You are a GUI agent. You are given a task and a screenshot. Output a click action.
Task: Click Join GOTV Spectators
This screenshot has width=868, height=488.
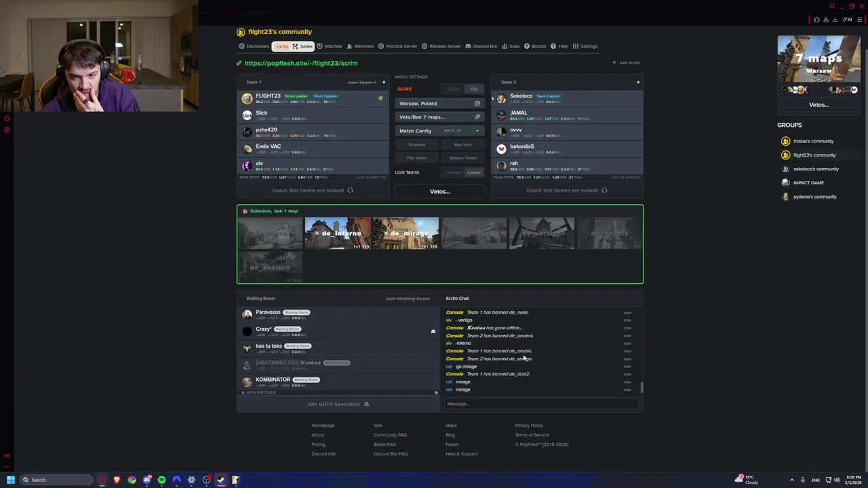point(338,404)
